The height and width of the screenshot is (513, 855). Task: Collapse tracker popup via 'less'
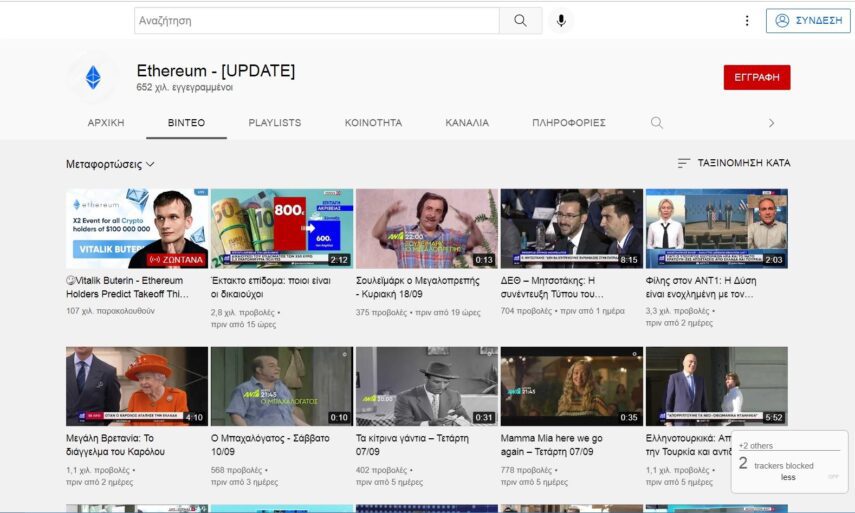click(x=788, y=477)
